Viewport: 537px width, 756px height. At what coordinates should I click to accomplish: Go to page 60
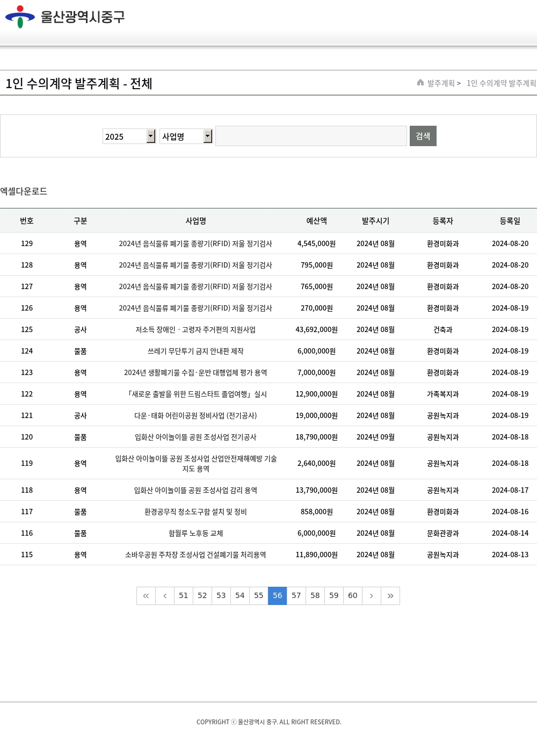coord(353,596)
